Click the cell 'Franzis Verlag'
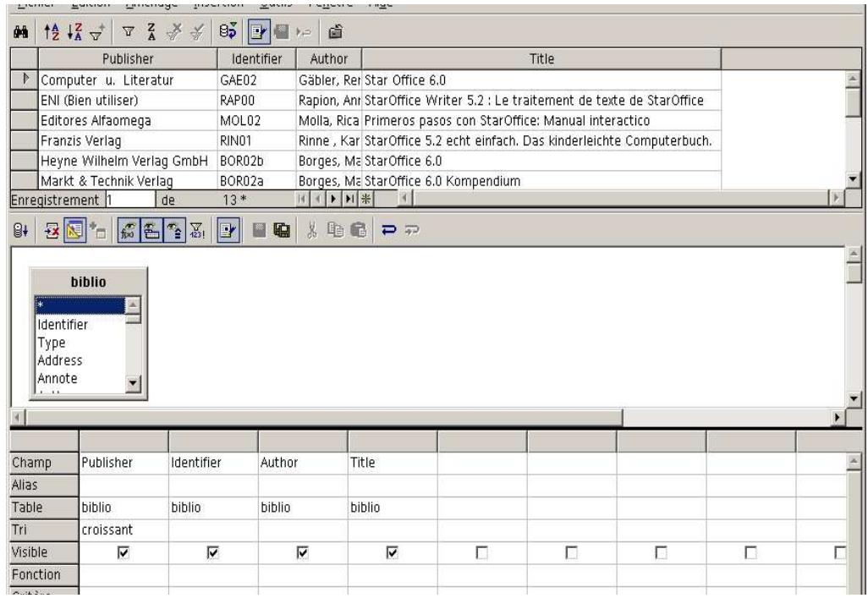The height and width of the screenshot is (598, 868). click(x=128, y=140)
